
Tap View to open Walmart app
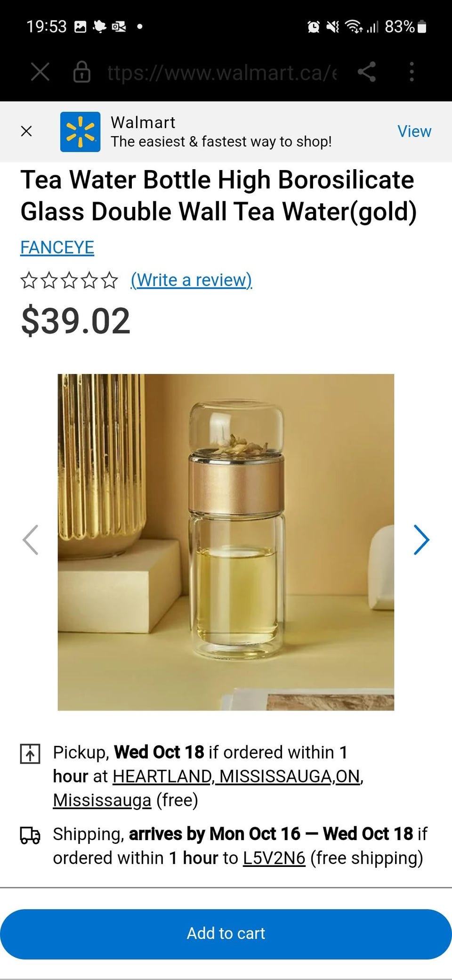click(414, 131)
